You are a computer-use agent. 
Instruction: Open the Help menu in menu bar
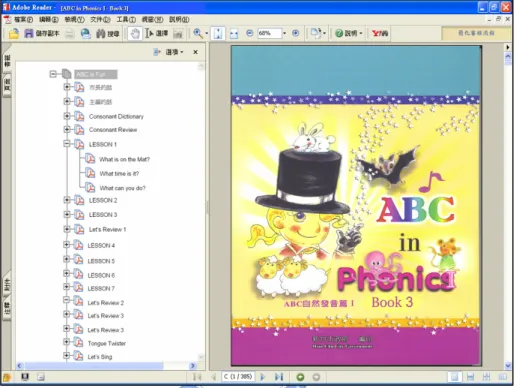tap(179, 20)
